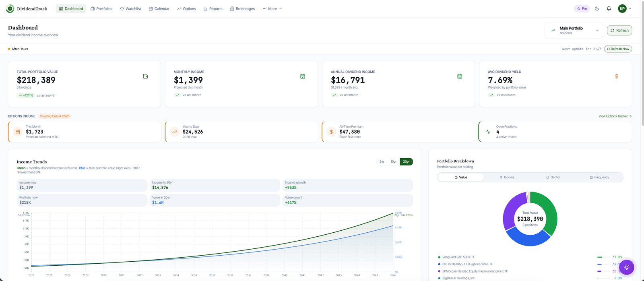644x281 pixels.
Task: Switch breakdown to Frequency tab
Action: (599, 177)
